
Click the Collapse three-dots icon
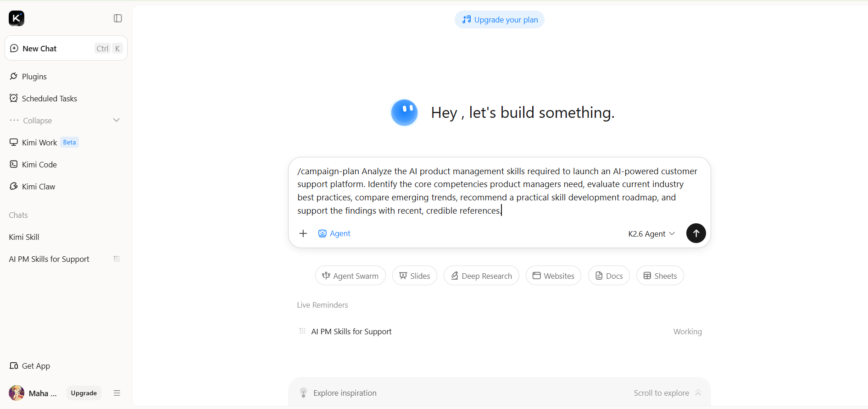pyautogui.click(x=14, y=120)
